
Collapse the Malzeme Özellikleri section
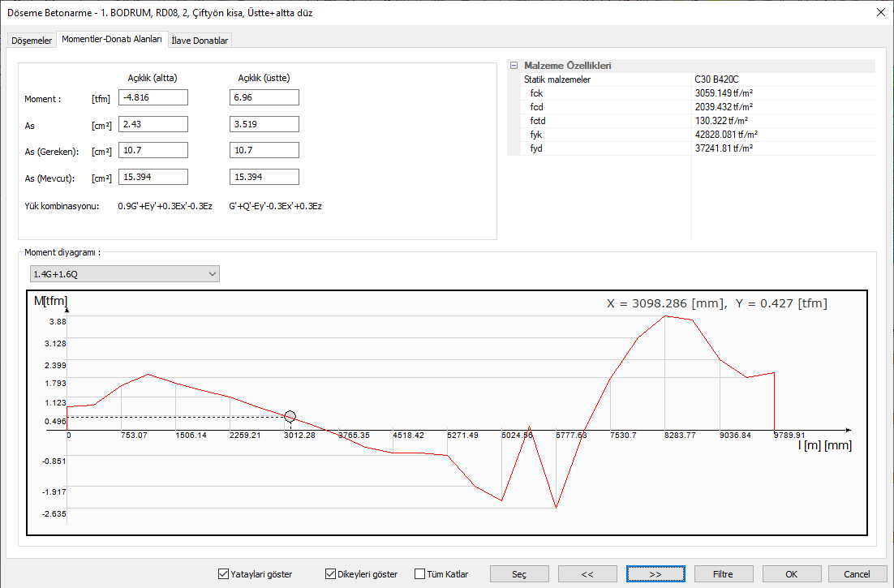(514, 66)
